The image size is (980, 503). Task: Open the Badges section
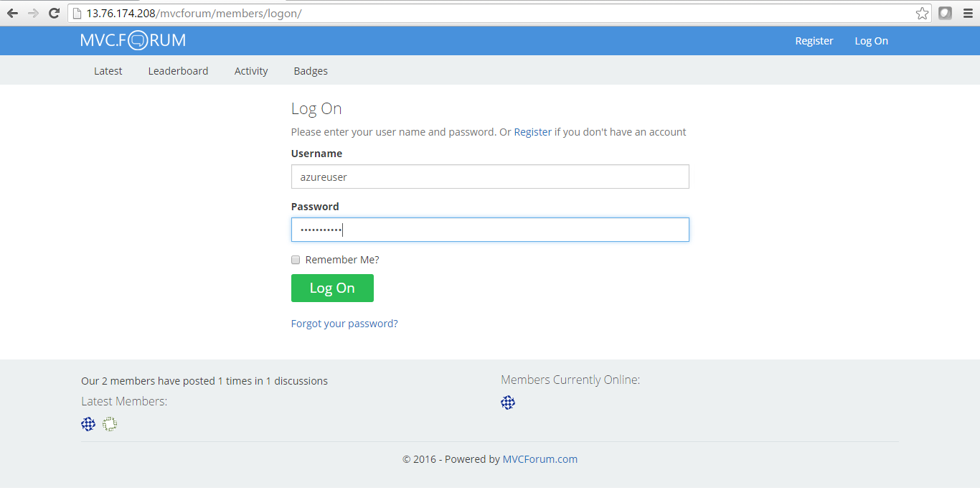pyautogui.click(x=310, y=70)
